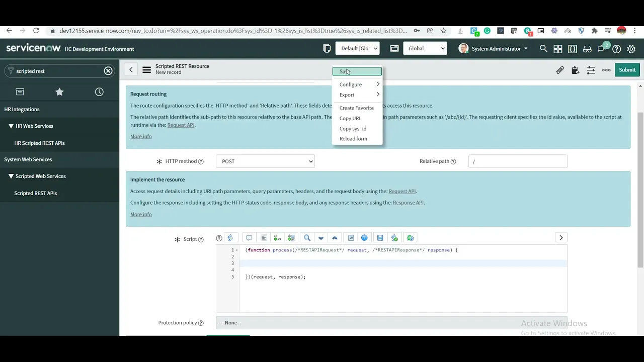Click inside the script editor line 3
The height and width of the screenshot is (362, 644).
403,263
